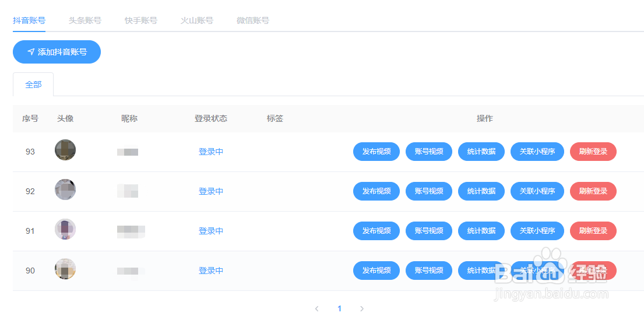The height and width of the screenshot is (316, 644).
Task: Open the 快手账号 tab
Action: pyautogui.click(x=141, y=20)
